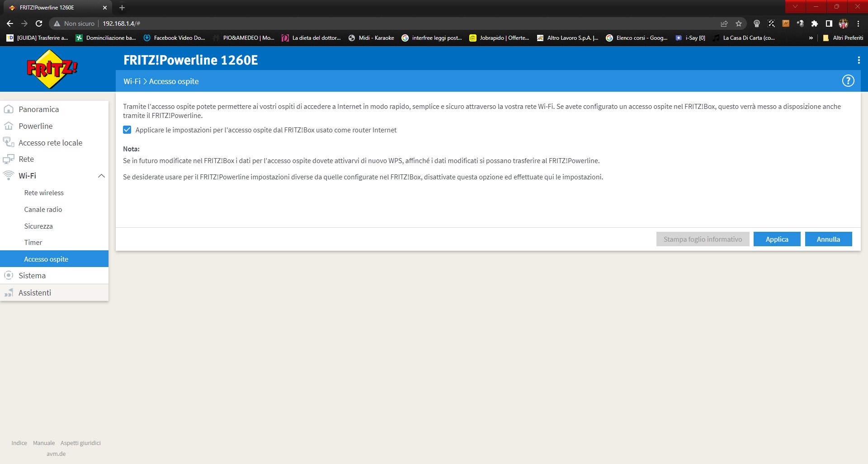Open the [GUIDA] Trasferire a... bookmark
Viewport: 868px width, 464px height.
[37, 38]
